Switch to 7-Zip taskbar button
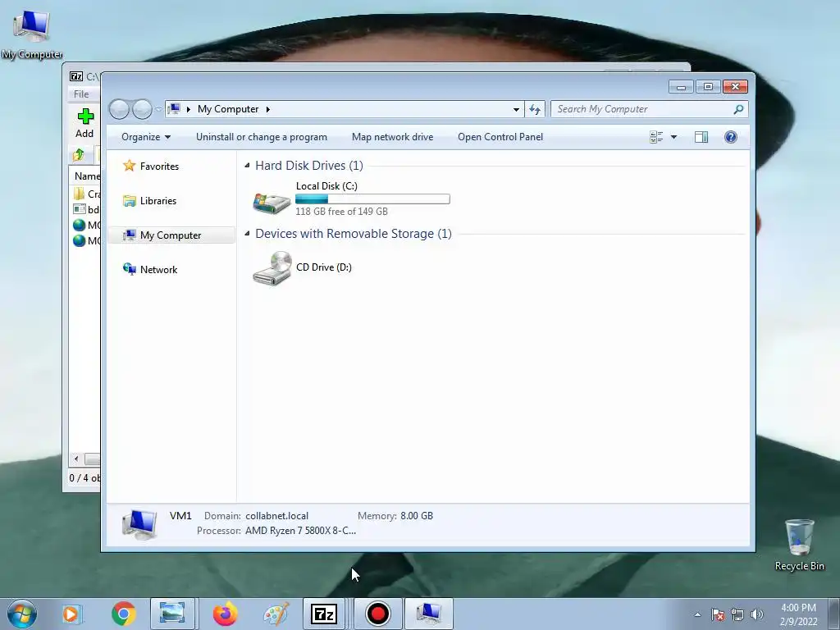Image resolution: width=840 pixels, height=630 pixels. (x=324, y=614)
